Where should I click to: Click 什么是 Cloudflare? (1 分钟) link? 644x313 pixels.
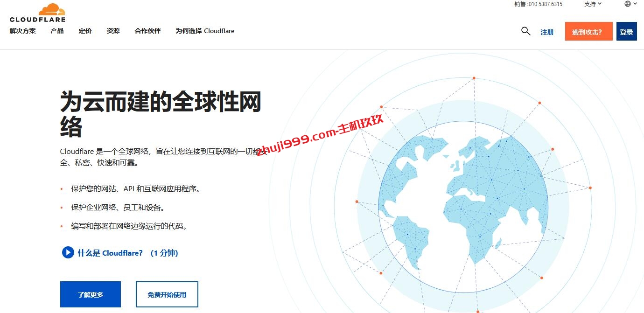[x=128, y=253]
